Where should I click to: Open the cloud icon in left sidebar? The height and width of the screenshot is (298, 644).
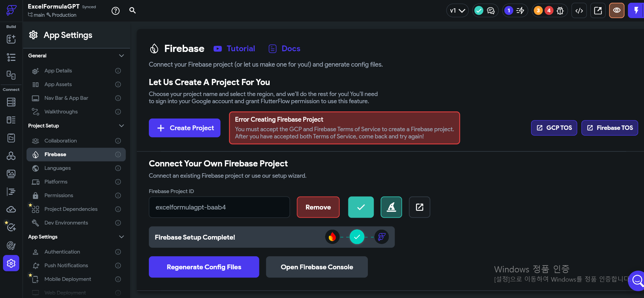11,209
